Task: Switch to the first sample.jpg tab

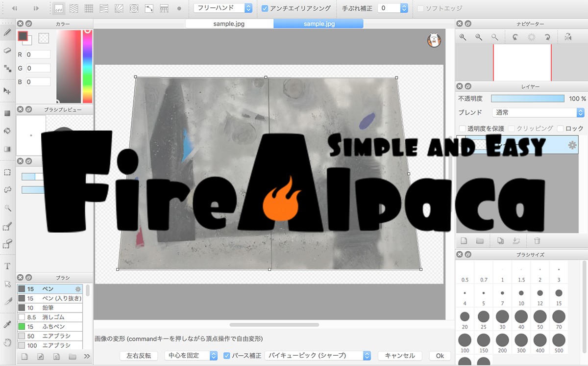Action: click(229, 24)
